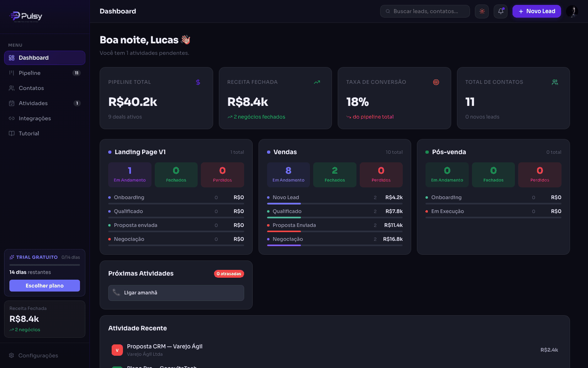This screenshot has width=588, height=368.
Task: Click the Novo Lead progress bar in Vendas
Action: [335, 204]
